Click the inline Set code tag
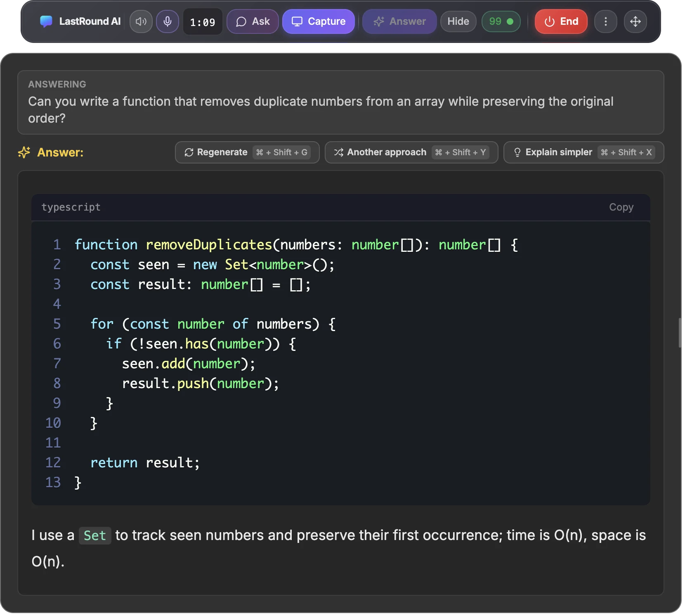This screenshot has height=616, width=685. pyautogui.click(x=95, y=535)
